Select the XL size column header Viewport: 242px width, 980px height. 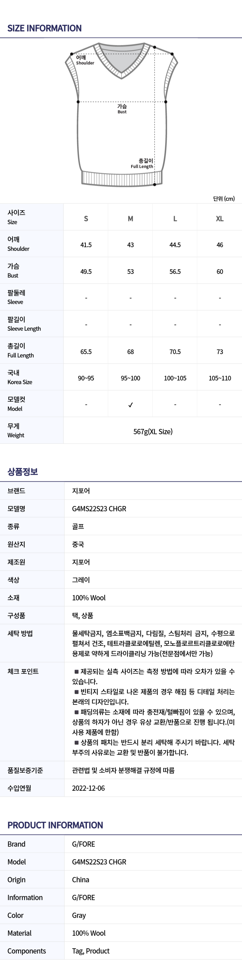pyautogui.click(x=220, y=218)
